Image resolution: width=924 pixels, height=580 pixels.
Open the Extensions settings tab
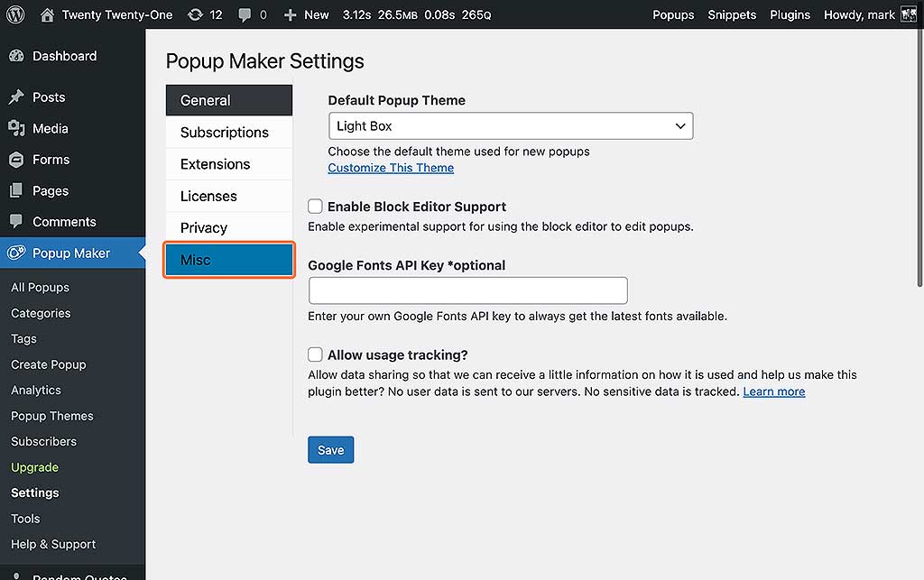coord(228,163)
